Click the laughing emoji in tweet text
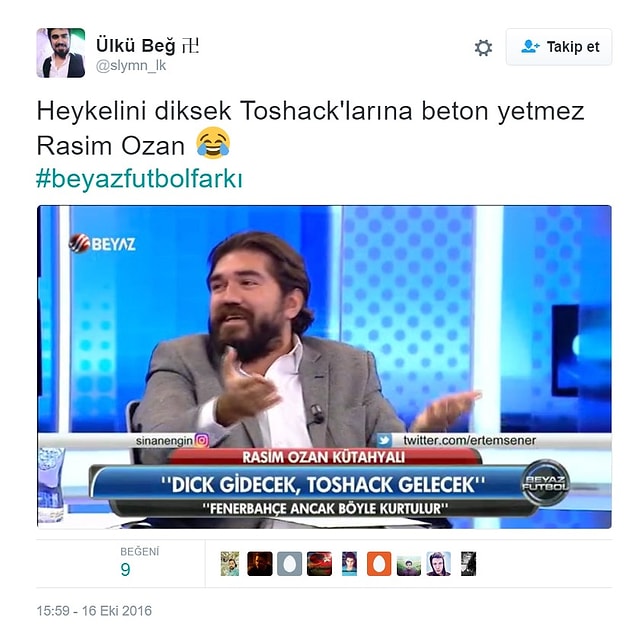Image resolution: width=635 pixels, height=627 pixels. (x=213, y=143)
